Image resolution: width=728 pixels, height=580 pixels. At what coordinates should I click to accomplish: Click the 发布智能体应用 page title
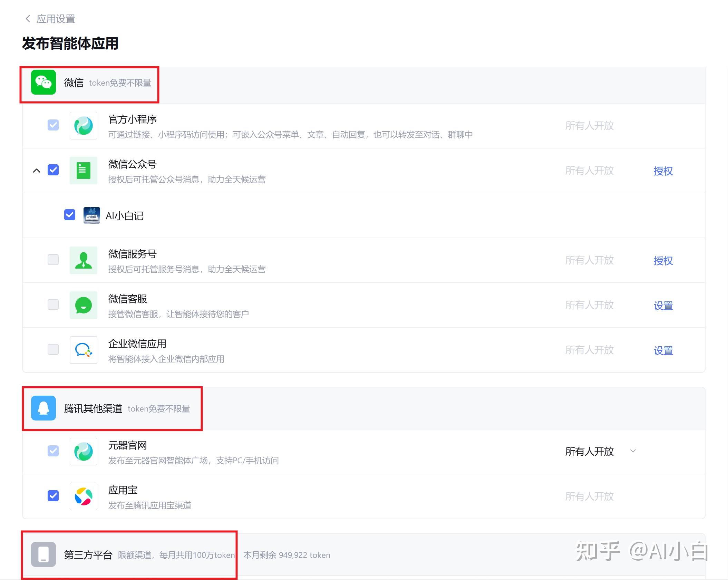(x=70, y=43)
